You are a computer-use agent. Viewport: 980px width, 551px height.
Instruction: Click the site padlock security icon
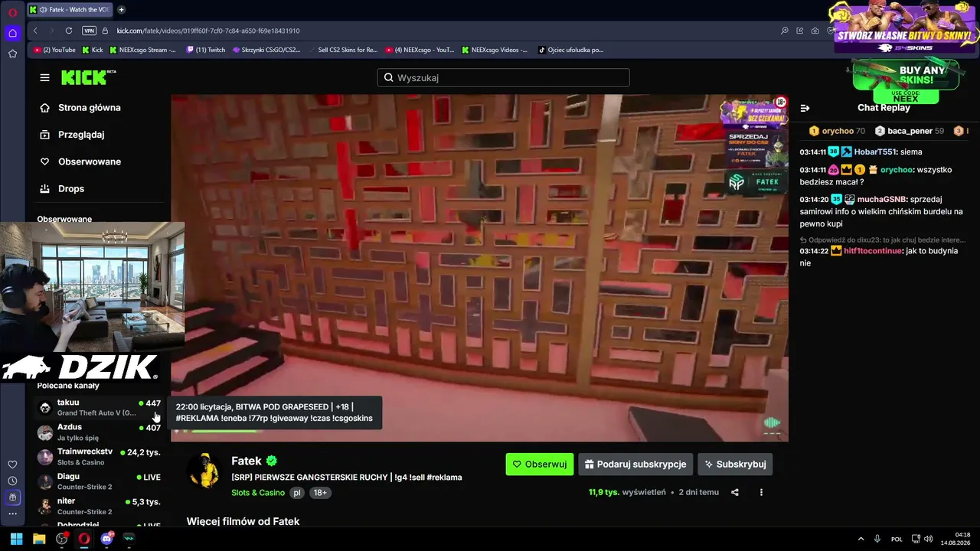point(106,31)
